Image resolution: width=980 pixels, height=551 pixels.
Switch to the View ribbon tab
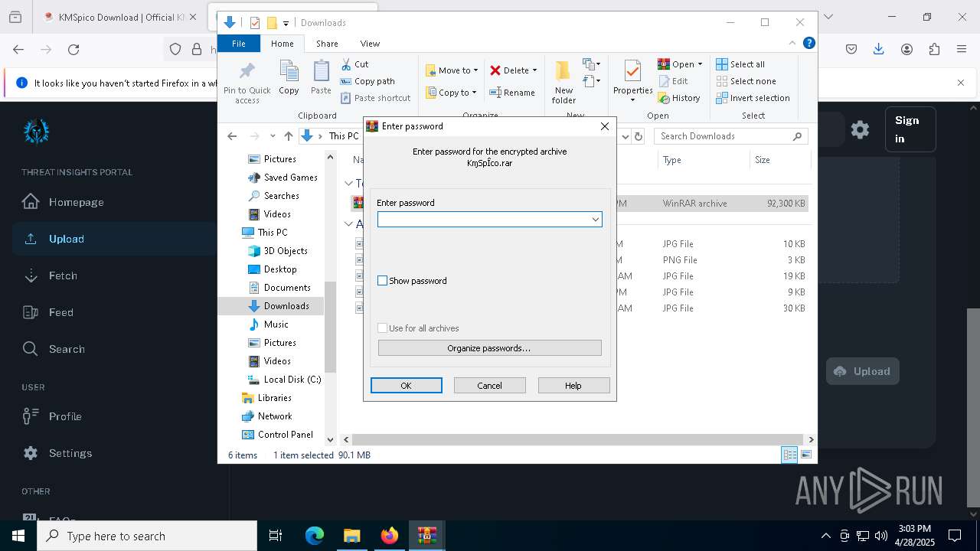(370, 44)
